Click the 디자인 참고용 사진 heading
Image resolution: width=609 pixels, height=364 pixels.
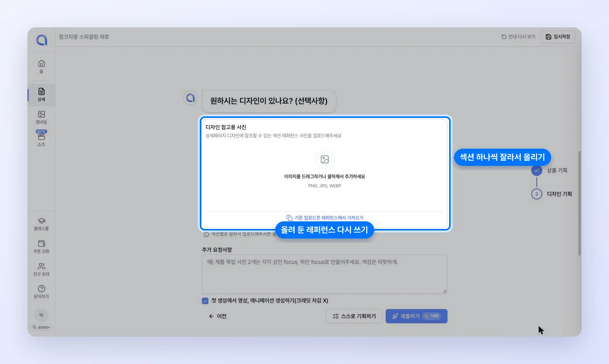[x=226, y=127]
